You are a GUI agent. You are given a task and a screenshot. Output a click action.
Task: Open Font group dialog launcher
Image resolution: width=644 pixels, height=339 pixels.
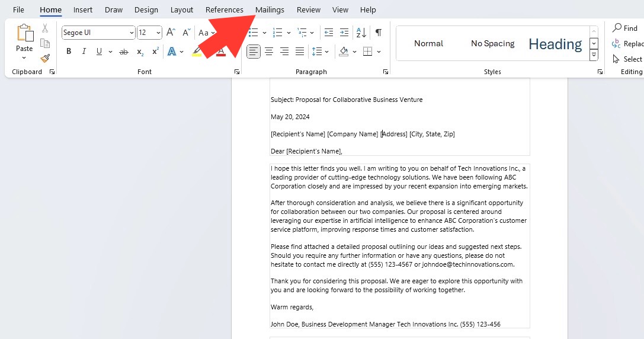point(236,72)
